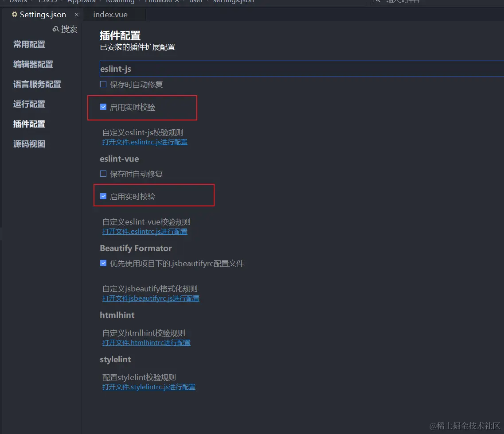The image size is (504, 434).
Task: Click the 自定义jsbeautify格式化规则 label
Action: click(x=150, y=288)
